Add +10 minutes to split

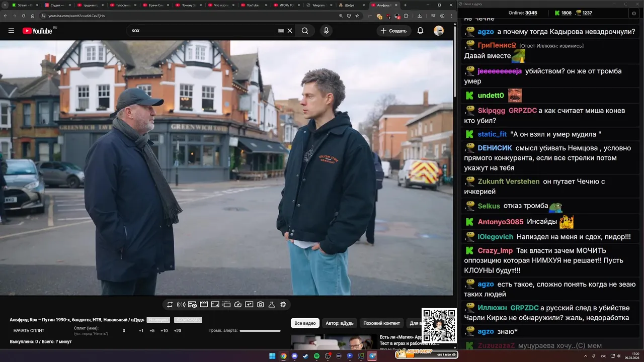[x=164, y=330]
